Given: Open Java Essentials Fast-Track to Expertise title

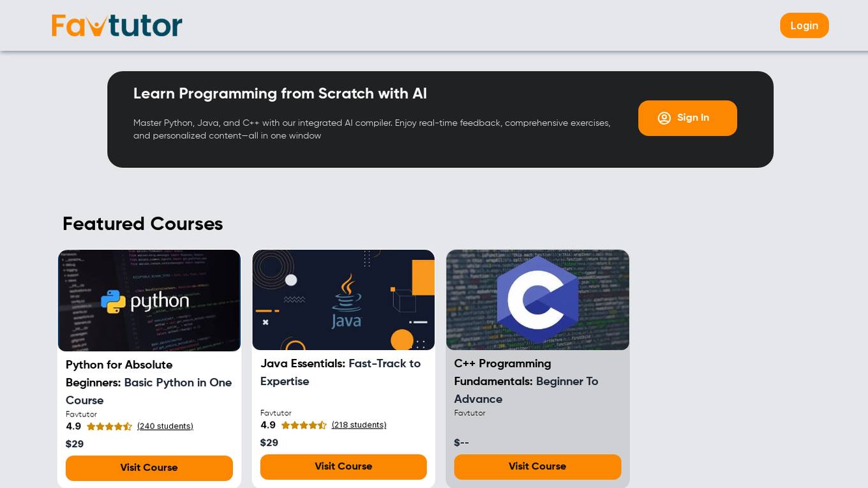Looking at the screenshot, I should pyautogui.click(x=341, y=372).
